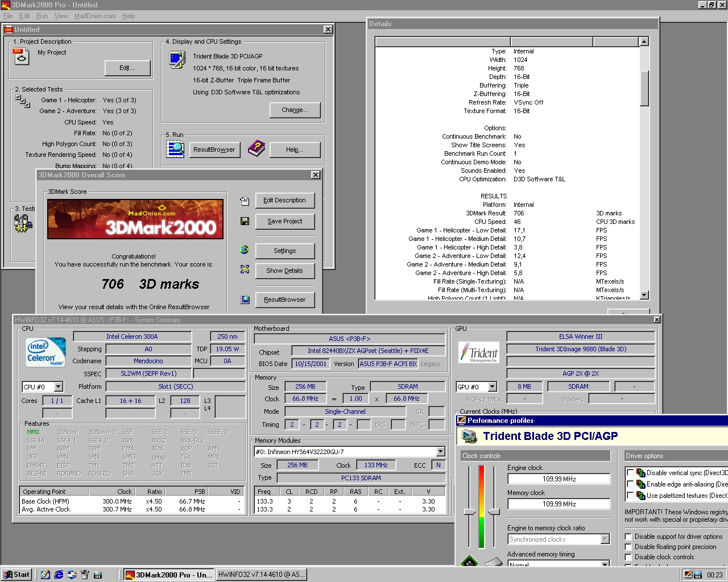Click the Trident Microsystems logo in GPU panel
The image size is (728, 582).
click(x=479, y=352)
